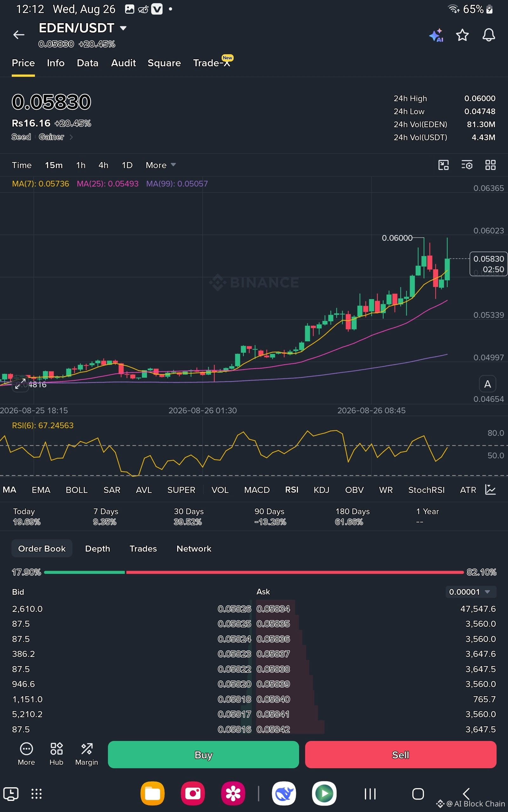
Task: Expand the Seed Gainer tag arrow
Action: click(71, 137)
